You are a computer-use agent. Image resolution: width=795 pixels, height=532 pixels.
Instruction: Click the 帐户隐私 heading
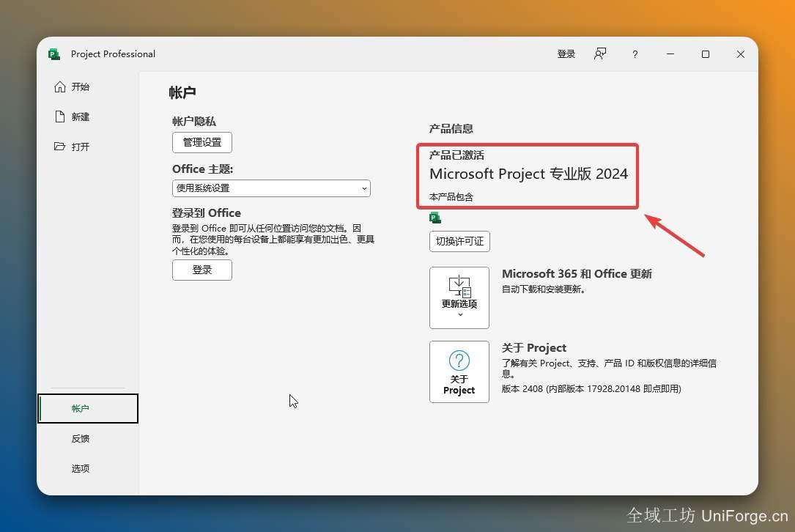(193, 121)
